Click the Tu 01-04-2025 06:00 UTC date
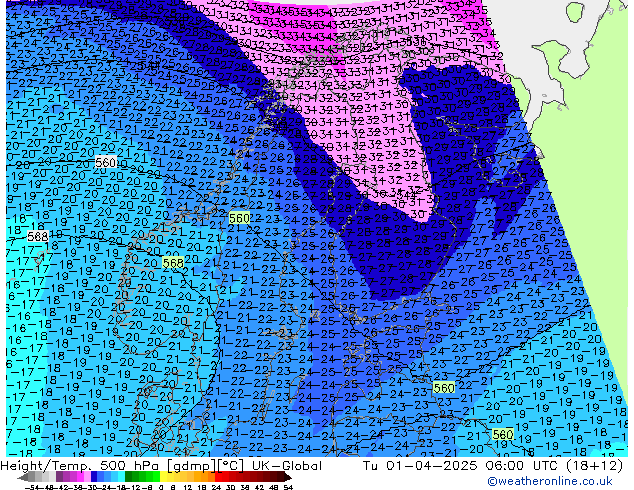The height and width of the screenshot is (490, 634). pyautogui.click(x=463, y=466)
